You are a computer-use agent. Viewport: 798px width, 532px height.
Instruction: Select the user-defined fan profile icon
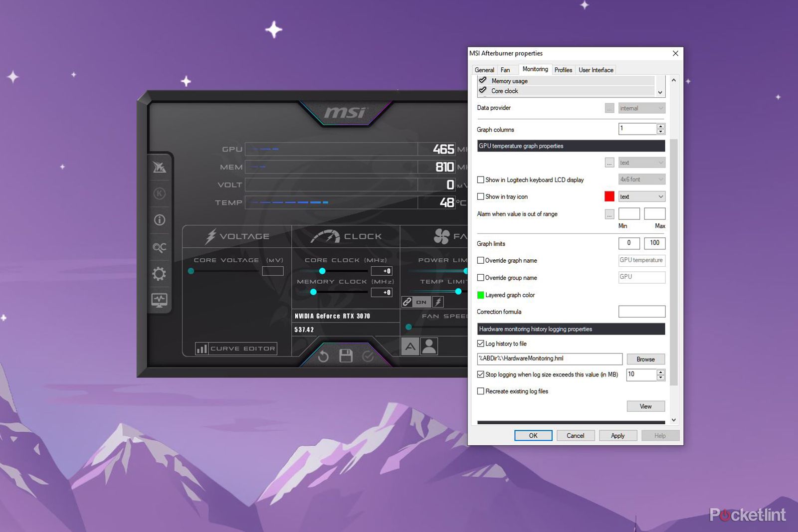coord(429,346)
